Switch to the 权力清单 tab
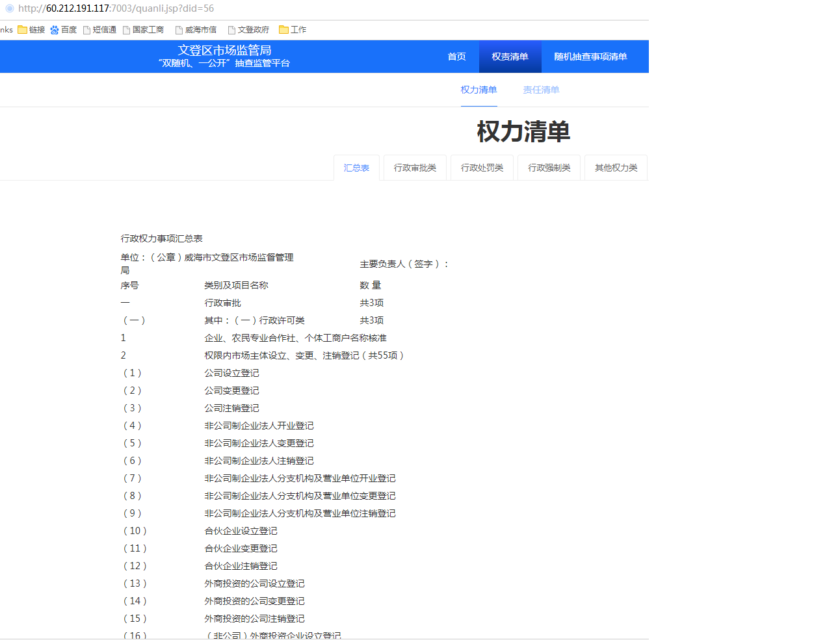The image size is (840, 640). click(479, 90)
